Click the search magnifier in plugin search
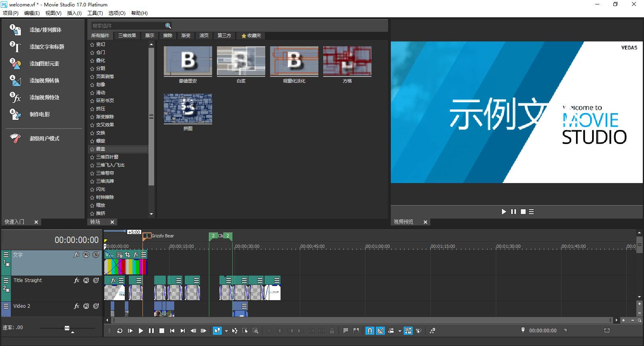This screenshot has height=346, width=644. point(168,26)
